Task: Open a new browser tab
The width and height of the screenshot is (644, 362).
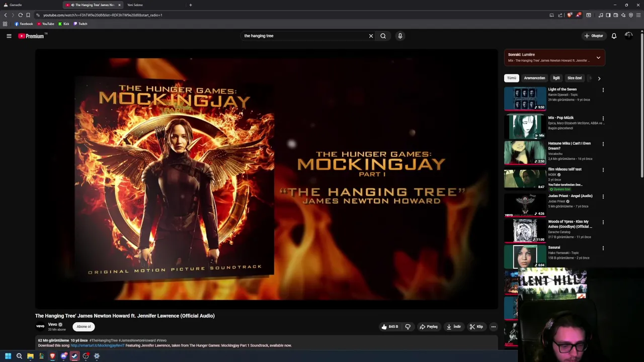Action: 190,5
